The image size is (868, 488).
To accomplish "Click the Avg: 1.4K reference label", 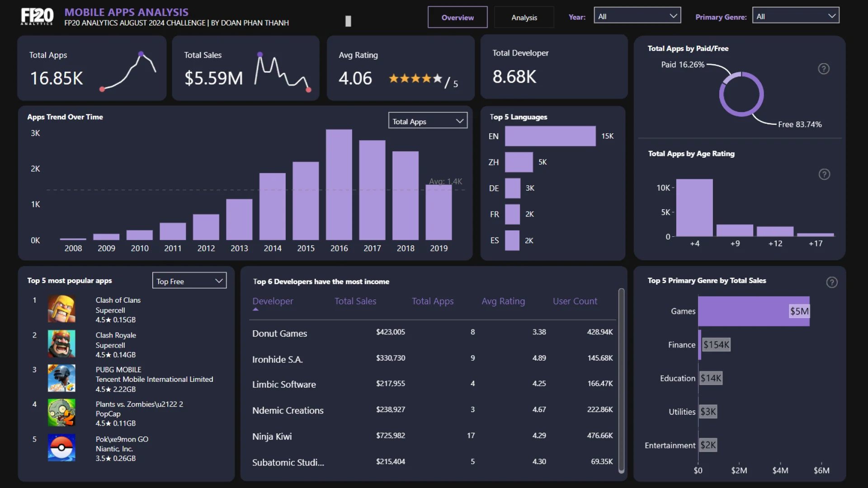I will (445, 181).
